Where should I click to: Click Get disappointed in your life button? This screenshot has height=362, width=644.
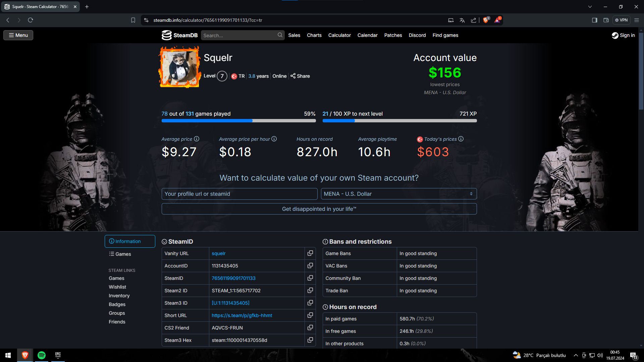point(319,209)
